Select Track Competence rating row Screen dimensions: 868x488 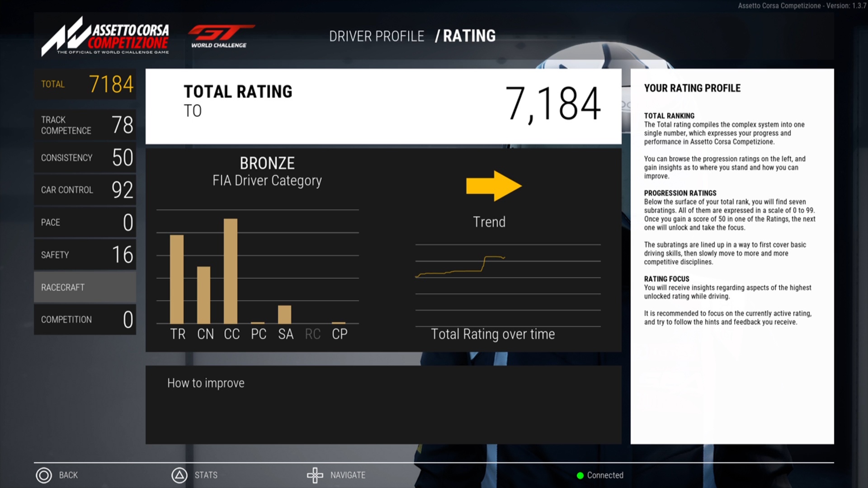pos(85,126)
